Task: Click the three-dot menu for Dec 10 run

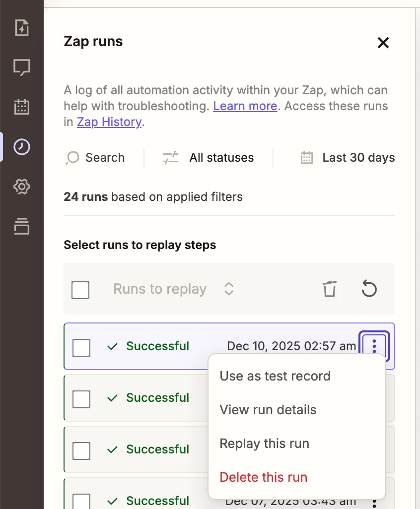Action: (374, 346)
